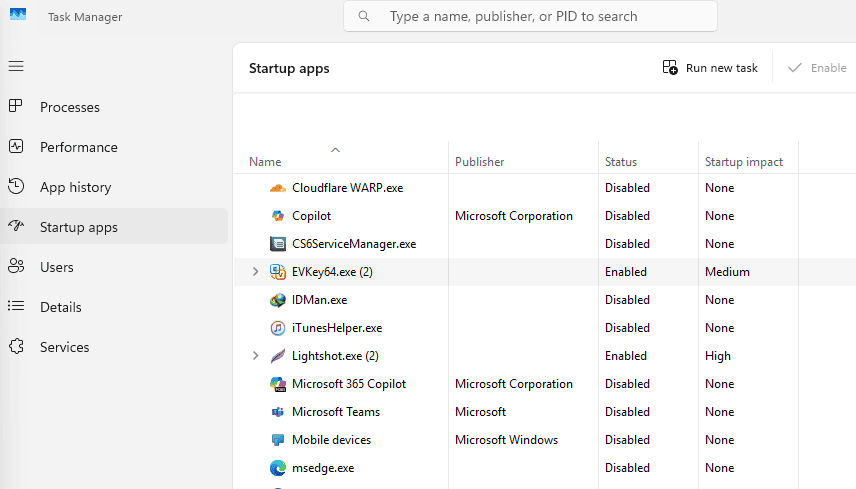
Task: Click the Microsoft 365 Copilot icon
Action: (x=278, y=384)
